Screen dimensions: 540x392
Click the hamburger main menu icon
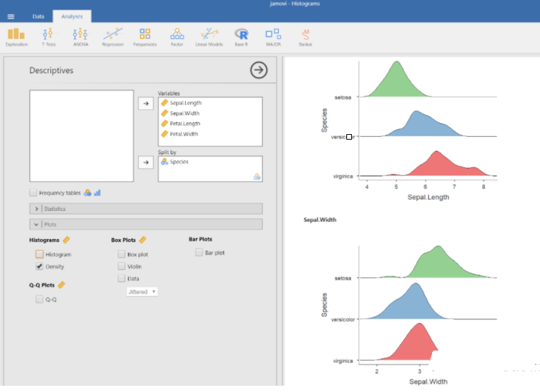tap(10, 16)
